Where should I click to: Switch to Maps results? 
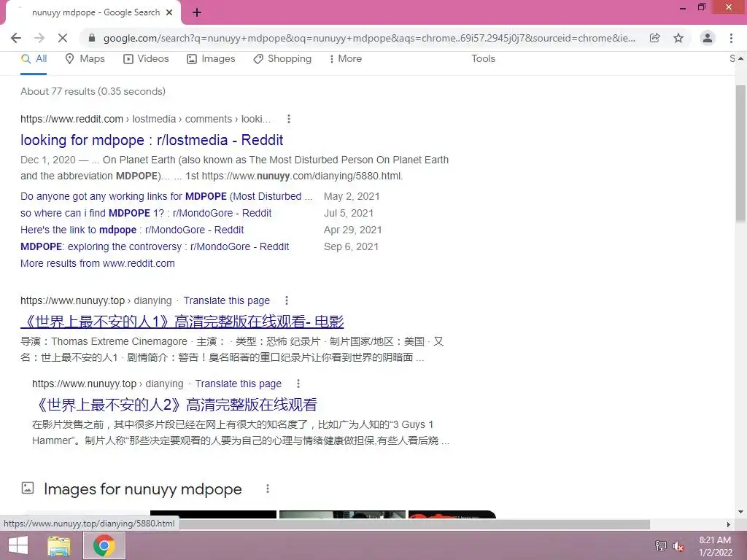click(x=85, y=59)
